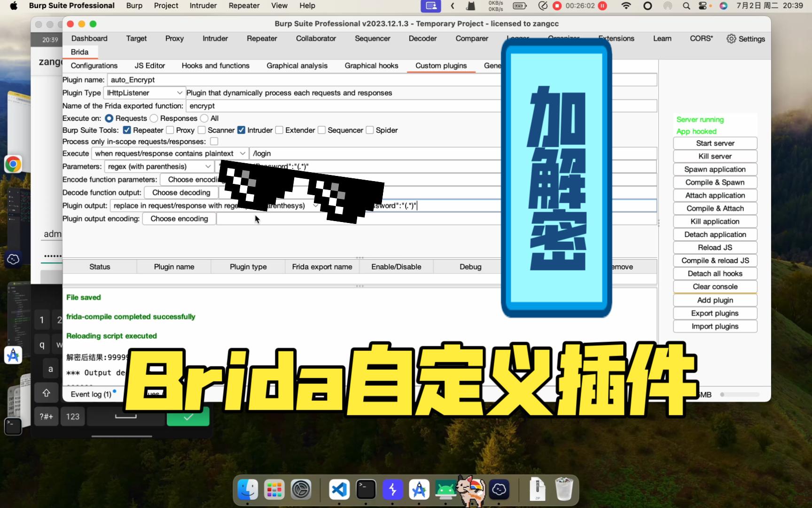
Task: Open Spotlight search in menu bar
Action: click(687, 6)
